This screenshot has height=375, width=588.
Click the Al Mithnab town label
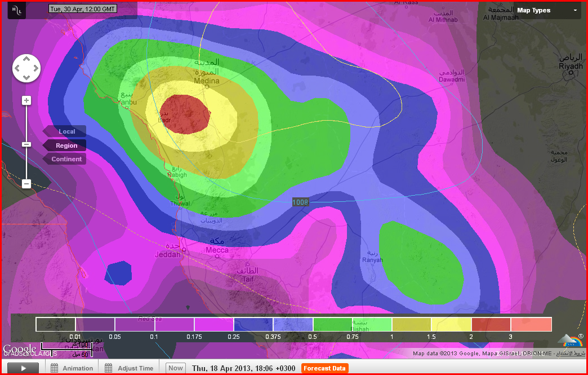[443, 20]
